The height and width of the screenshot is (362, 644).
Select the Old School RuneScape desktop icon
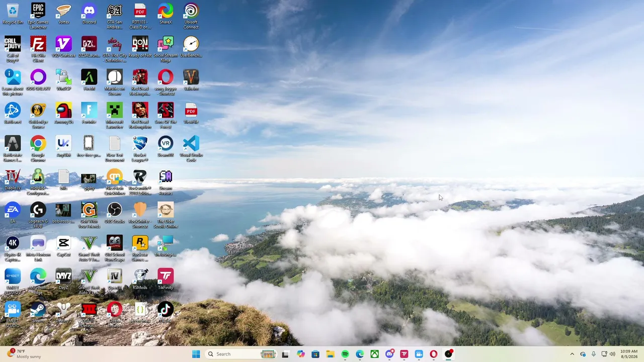(x=115, y=248)
